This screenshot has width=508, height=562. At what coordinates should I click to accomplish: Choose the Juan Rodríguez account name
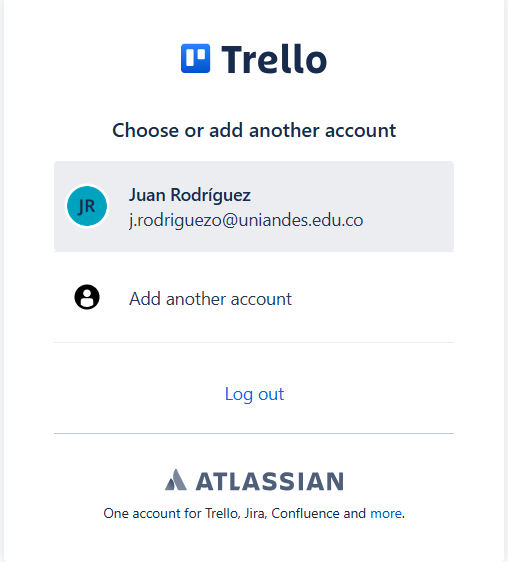point(190,195)
